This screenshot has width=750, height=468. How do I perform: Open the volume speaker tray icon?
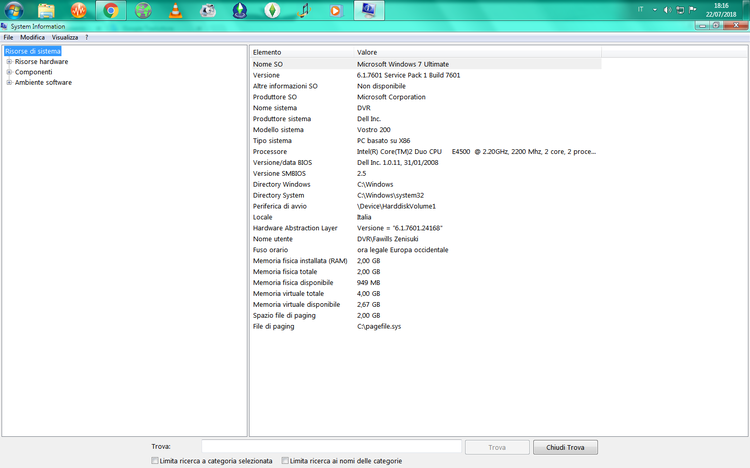[x=667, y=10]
